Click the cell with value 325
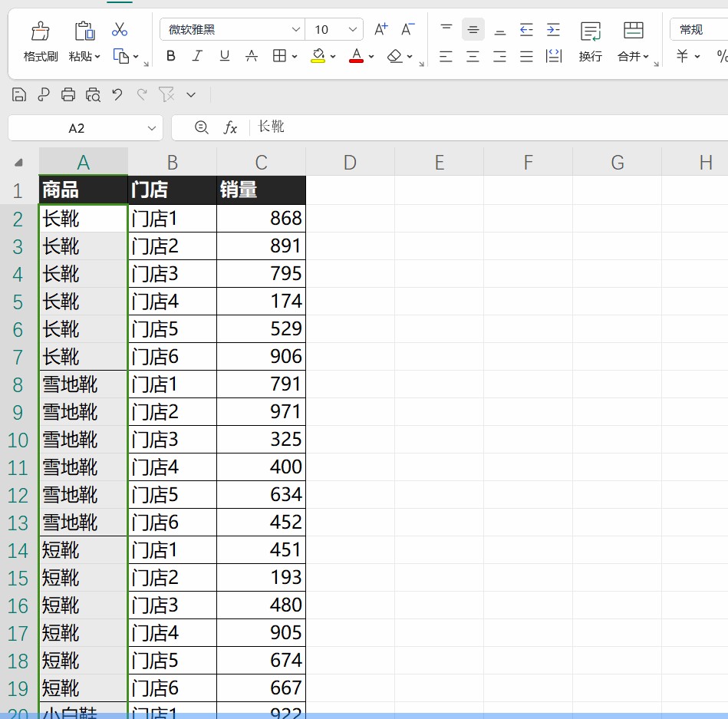This screenshot has height=719, width=728. click(261, 440)
